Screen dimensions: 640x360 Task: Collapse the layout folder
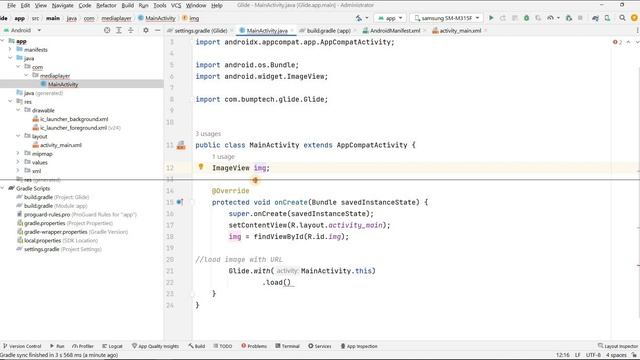pos(18,136)
